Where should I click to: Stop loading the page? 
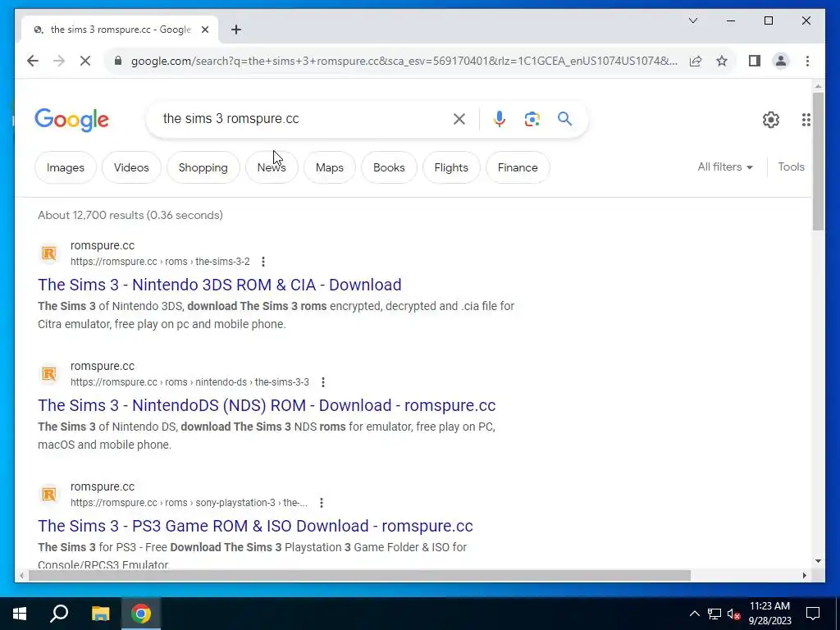coord(85,61)
